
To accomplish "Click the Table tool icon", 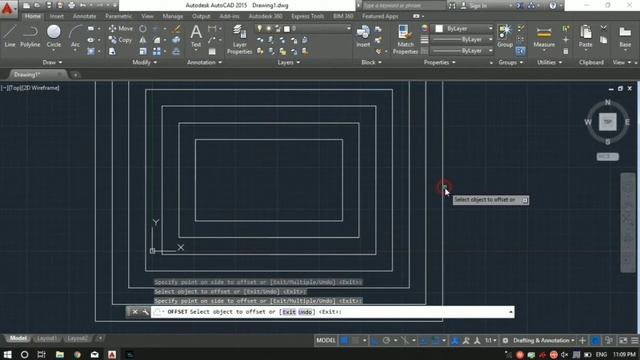I will tap(212, 51).
